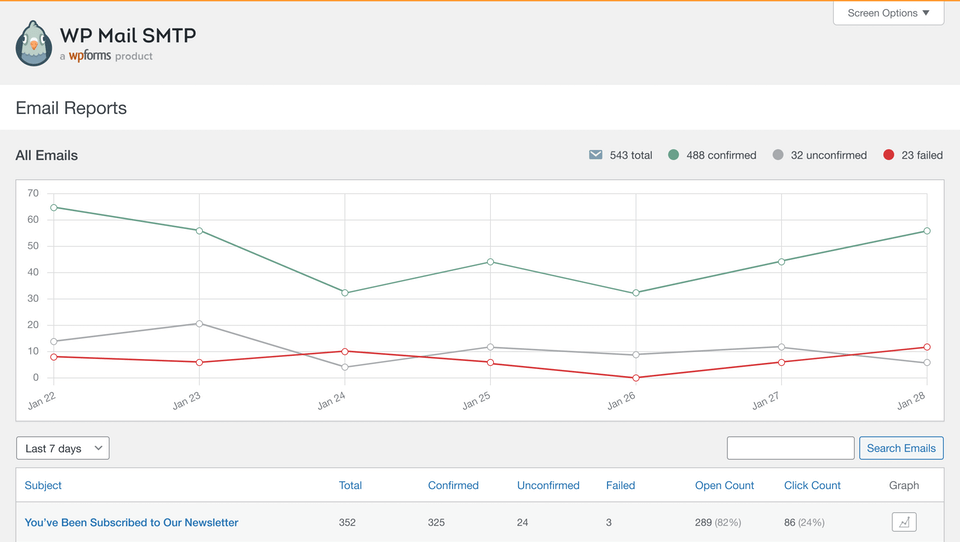Open You've Been Subscribed to Our Newsletter
Viewport: 960px width, 542px height.
coord(131,522)
